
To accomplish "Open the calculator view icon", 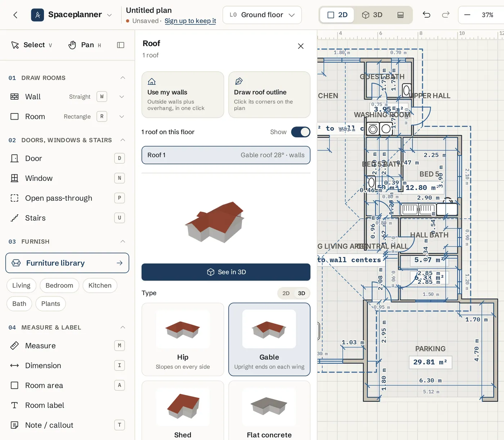I will (400, 15).
